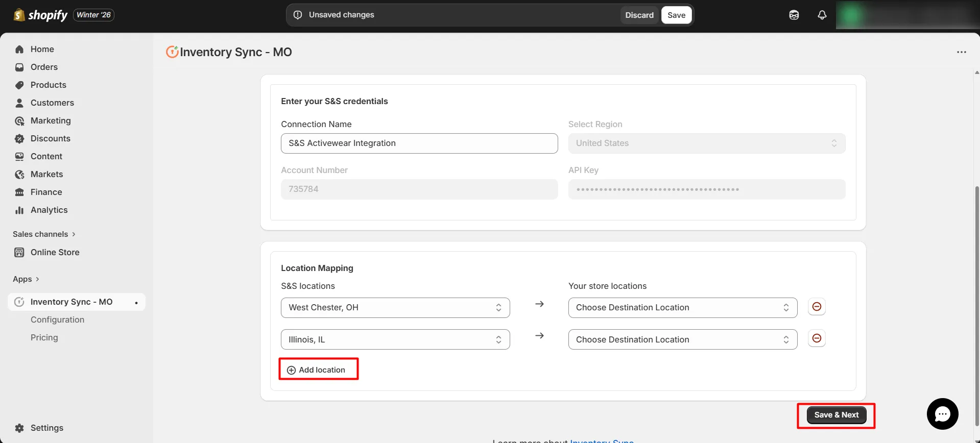The width and height of the screenshot is (980, 443).
Task: Edit the Connection Name field
Action: coord(419,143)
